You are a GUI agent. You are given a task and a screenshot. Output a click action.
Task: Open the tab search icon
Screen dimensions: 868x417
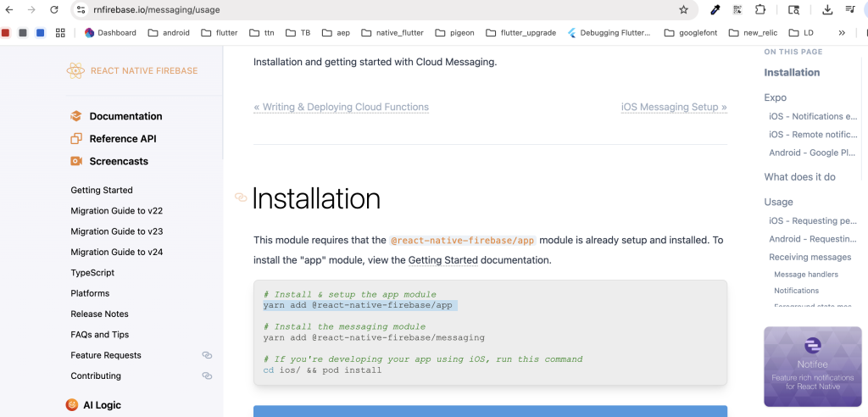[x=793, y=9]
